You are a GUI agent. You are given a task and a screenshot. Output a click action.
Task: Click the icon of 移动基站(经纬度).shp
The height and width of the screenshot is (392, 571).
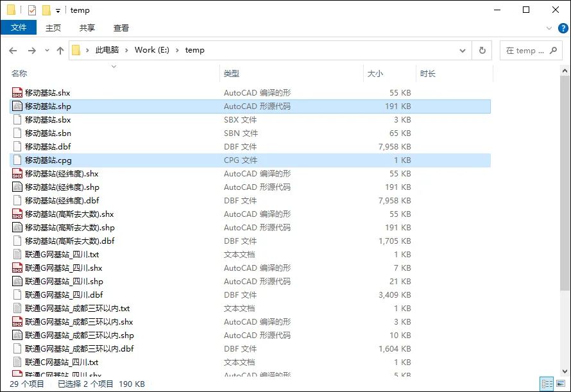click(x=17, y=187)
